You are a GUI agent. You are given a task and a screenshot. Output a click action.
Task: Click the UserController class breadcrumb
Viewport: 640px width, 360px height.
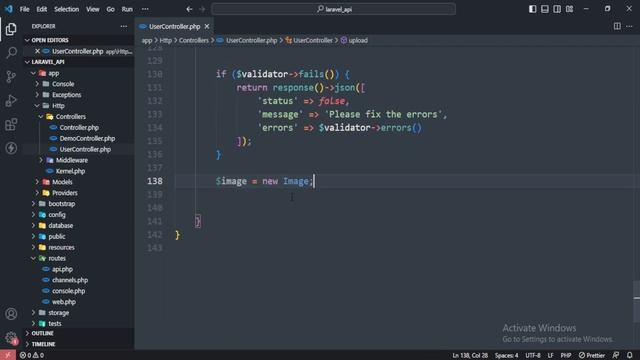[309, 40]
